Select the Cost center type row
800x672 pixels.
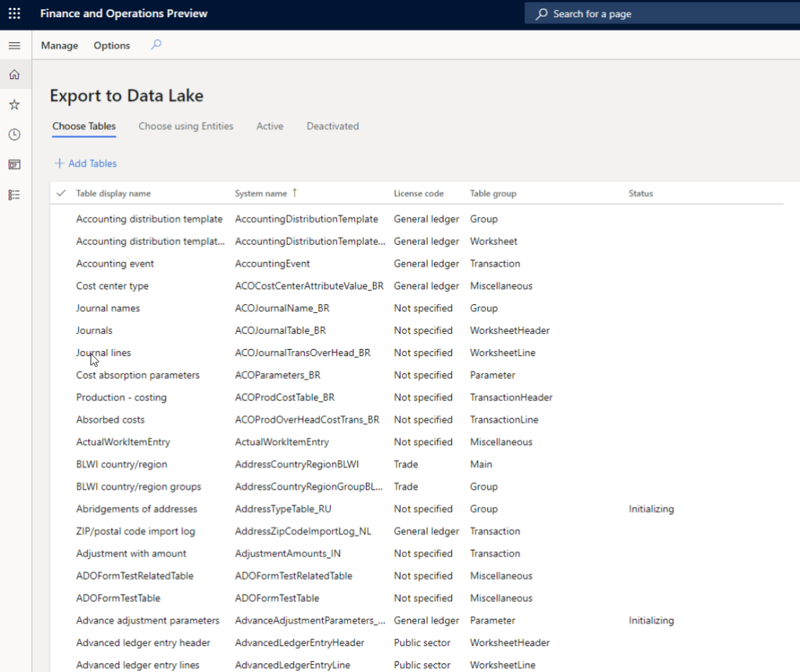[112, 286]
